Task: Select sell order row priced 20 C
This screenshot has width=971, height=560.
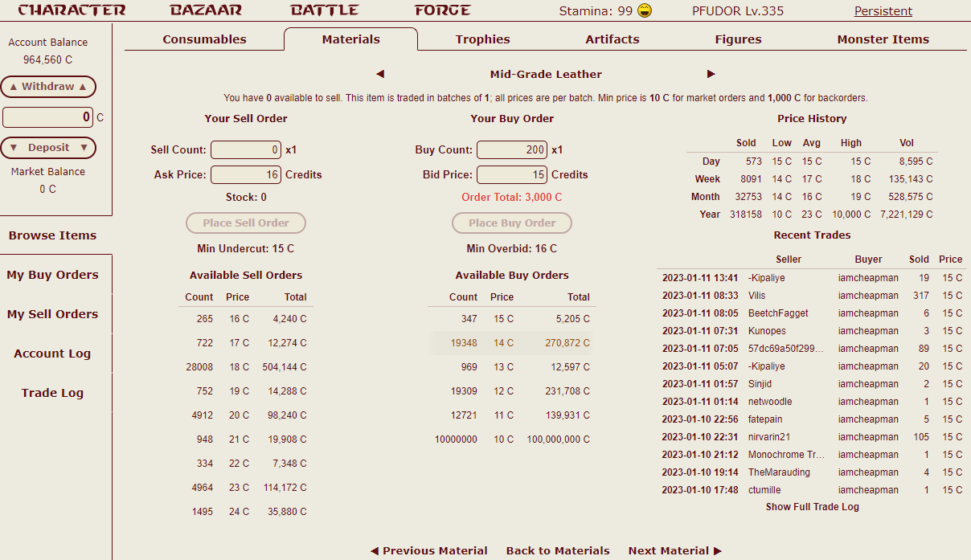Action: tap(246, 415)
